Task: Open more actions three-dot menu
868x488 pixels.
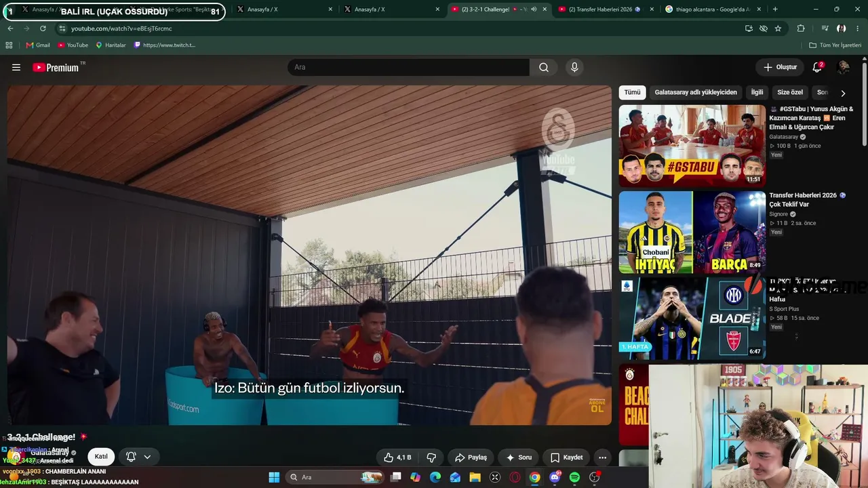Action: [x=602, y=457]
